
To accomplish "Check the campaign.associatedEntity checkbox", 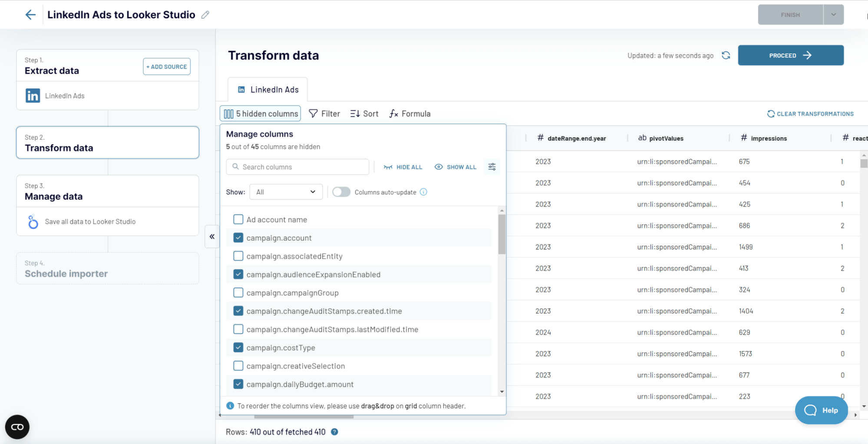I will 238,256.
